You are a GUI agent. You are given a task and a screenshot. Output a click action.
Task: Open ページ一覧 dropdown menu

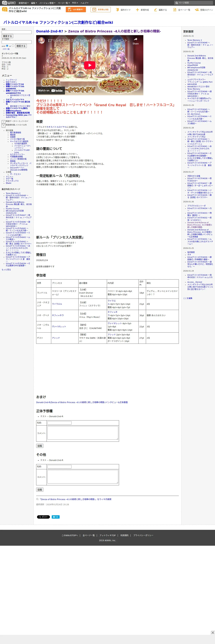[64, 3]
